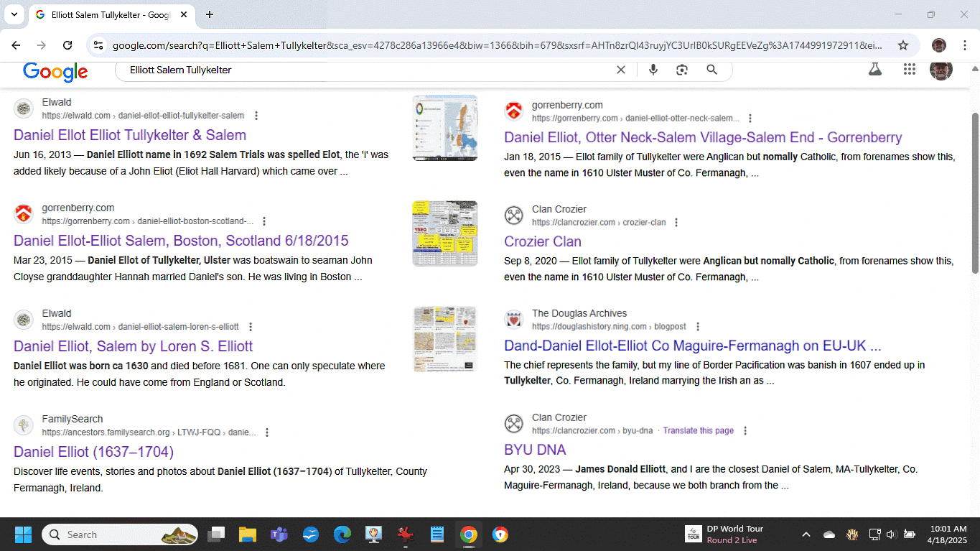Viewport: 980px width, 551px height.
Task: Open the DP World Tour widget
Action: click(725, 534)
